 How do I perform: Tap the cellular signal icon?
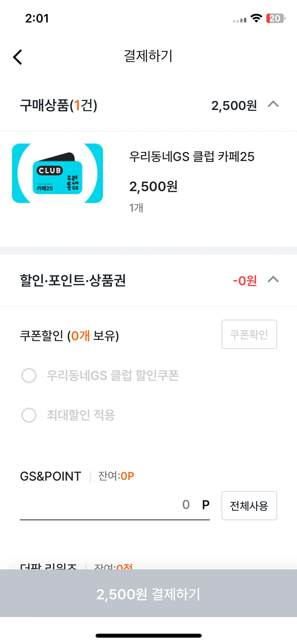click(x=239, y=20)
